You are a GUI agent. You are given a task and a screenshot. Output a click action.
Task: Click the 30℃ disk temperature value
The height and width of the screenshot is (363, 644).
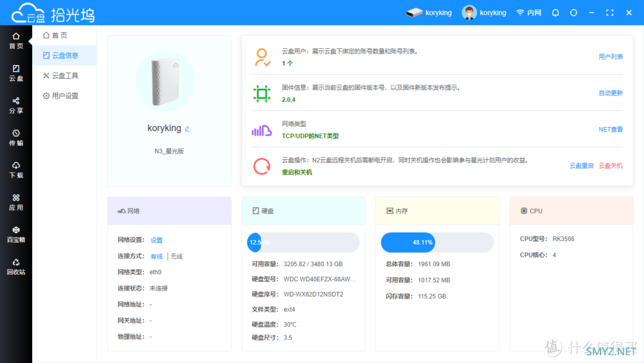290,325
